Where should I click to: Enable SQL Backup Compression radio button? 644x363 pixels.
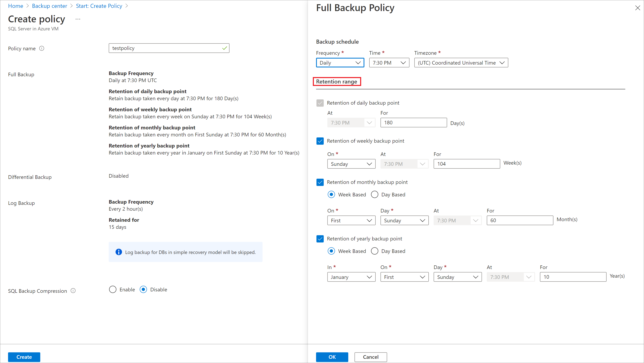click(x=113, y=290)
